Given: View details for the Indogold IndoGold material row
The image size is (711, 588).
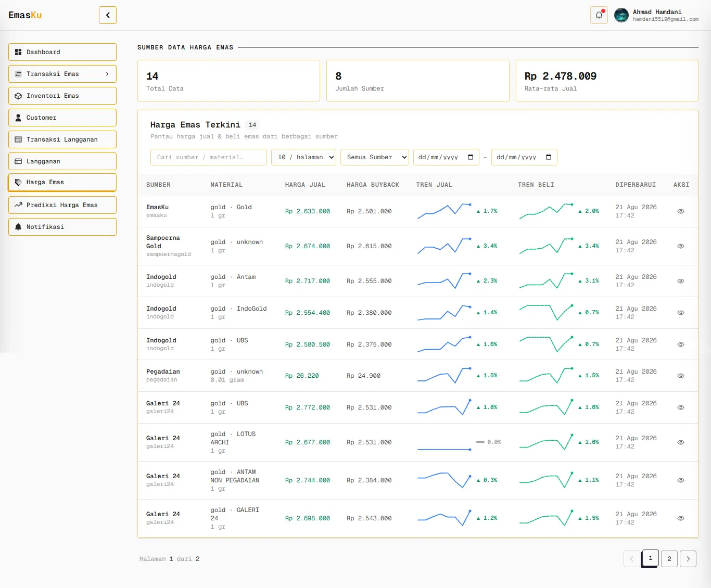Looking at the screenshot, I should pyautogui.click(x=681, y=313).
